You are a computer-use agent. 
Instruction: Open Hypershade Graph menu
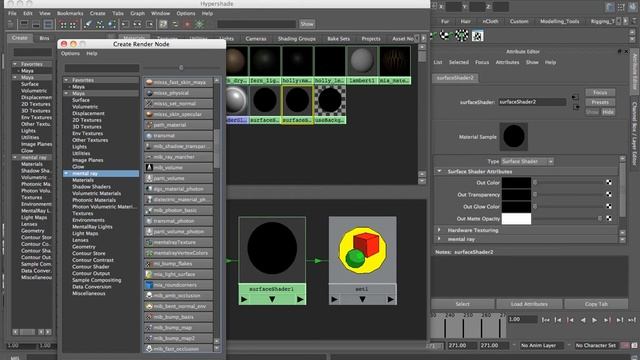click(x=138, y=13)
